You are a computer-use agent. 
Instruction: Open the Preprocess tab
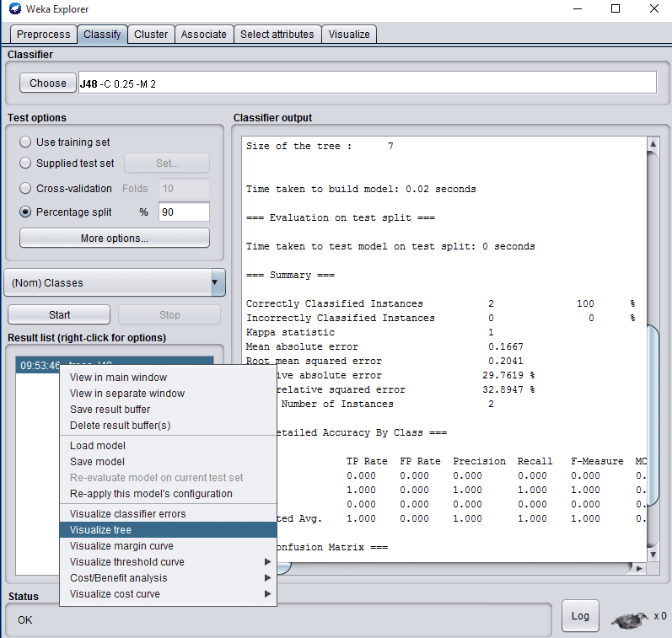(x=43, y=35)
